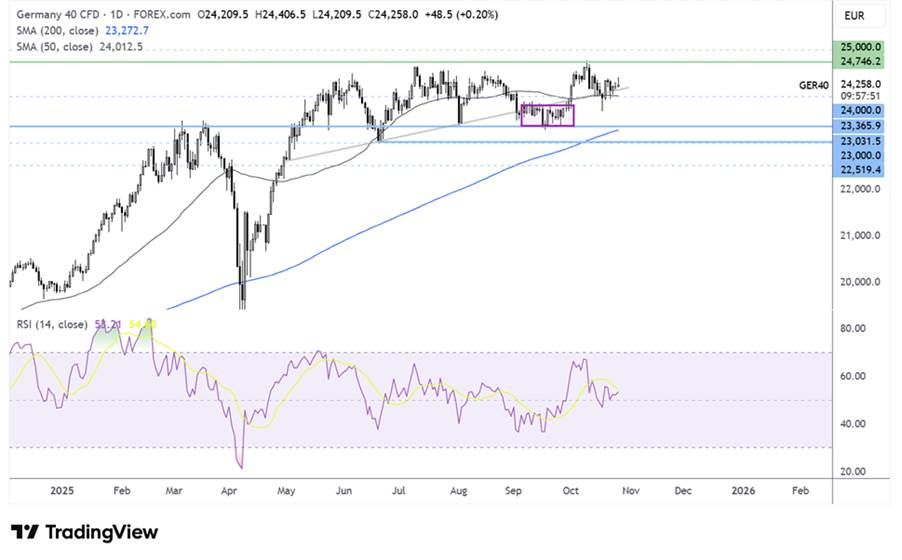The height and width of the screenshot is (560, 902).
Task: Click the 2026 time axis label
Action: [x=743, y=491]
